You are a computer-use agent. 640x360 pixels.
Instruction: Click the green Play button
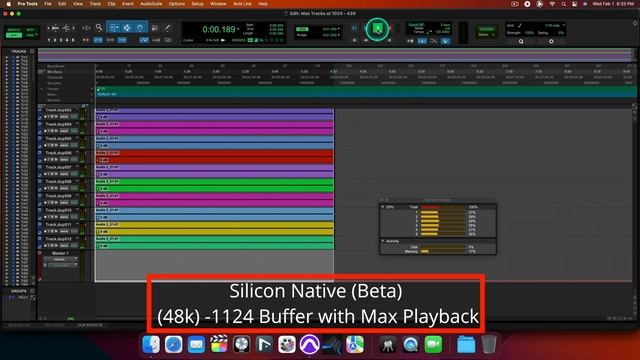[x=378, y=29]
